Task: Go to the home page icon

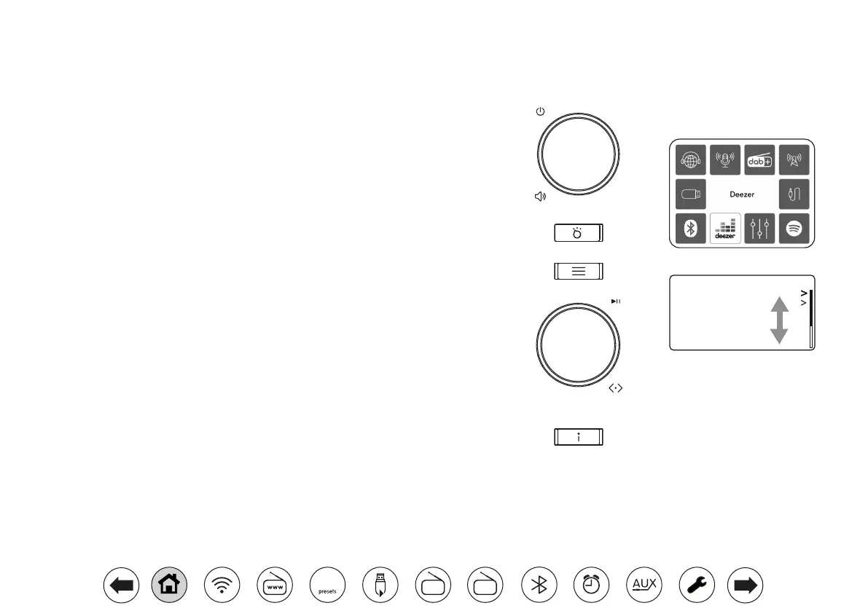Action: coord(169,585)
